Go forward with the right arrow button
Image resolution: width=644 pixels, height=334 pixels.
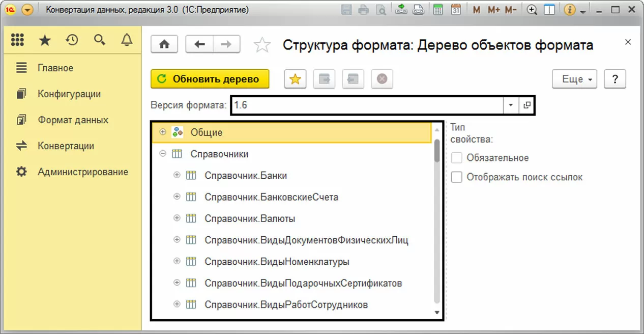click(226, 44)
